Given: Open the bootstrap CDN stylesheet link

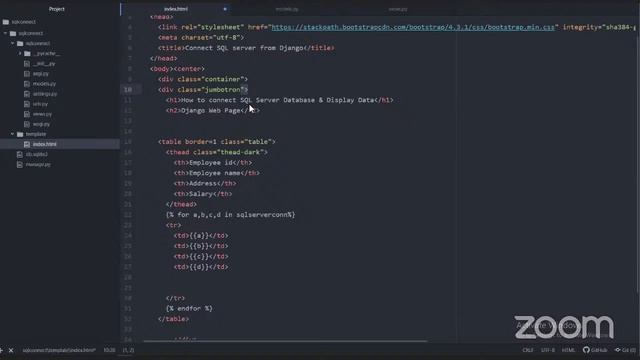Looking at the screenshot, I should pyautogui.click(x=413, y=27).
